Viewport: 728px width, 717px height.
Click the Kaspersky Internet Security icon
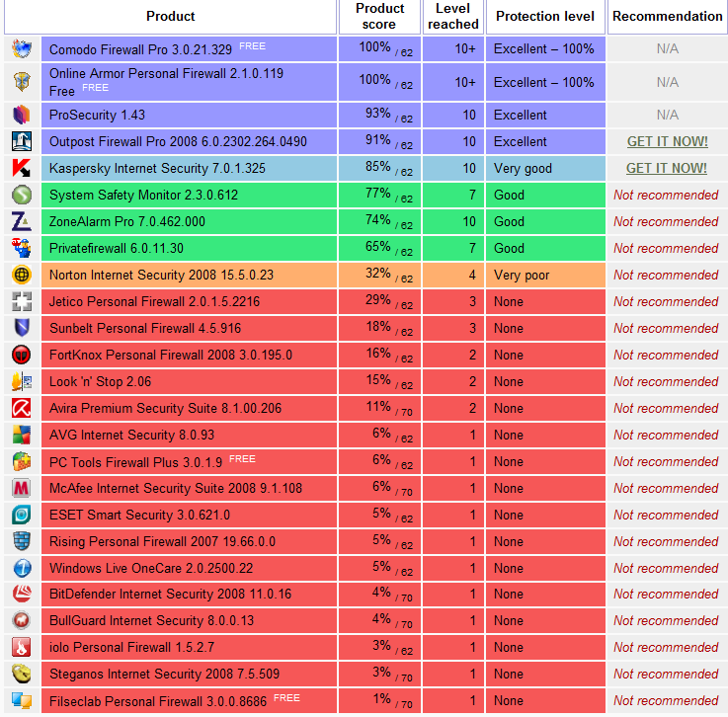[x=22, y=168]
